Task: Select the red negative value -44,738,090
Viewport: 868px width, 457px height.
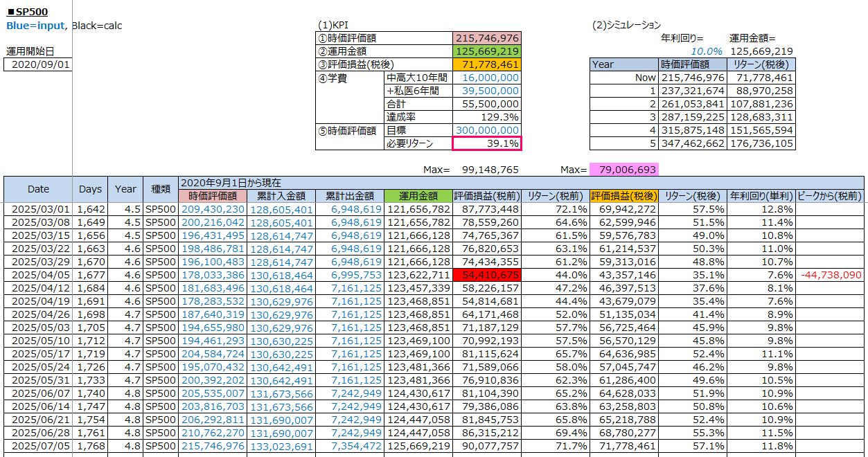Action: 830,275
